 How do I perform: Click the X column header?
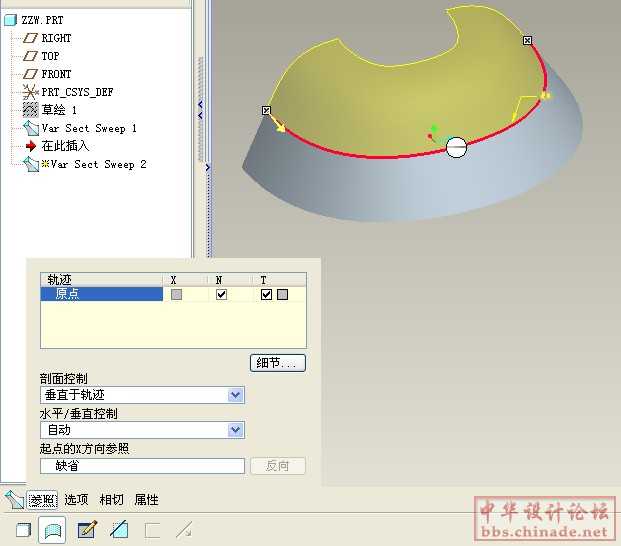185,280
